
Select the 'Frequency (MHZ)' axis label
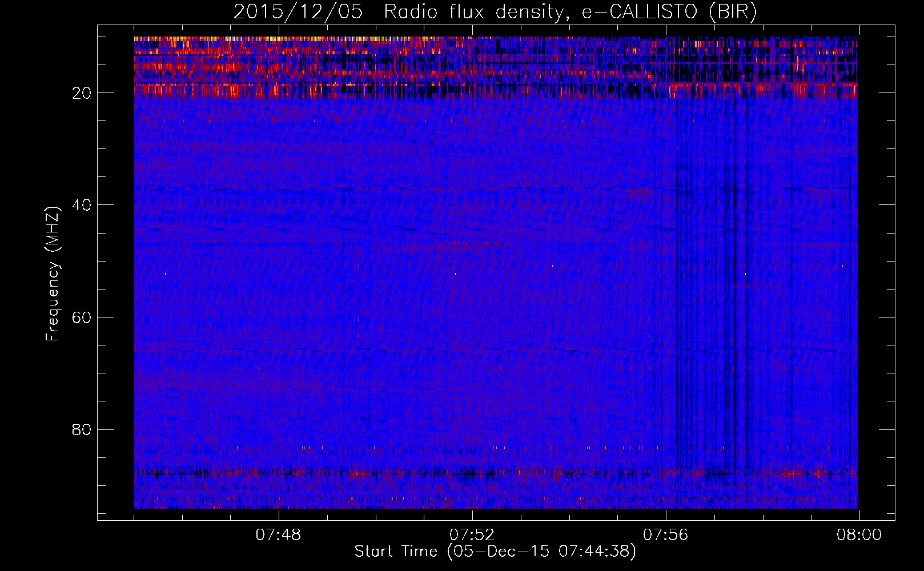53,274
